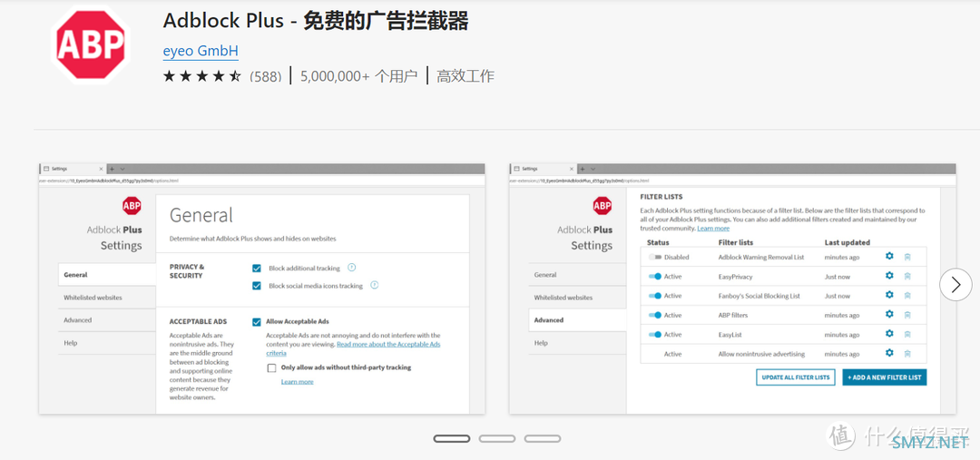Viewport: 980px width, 460px height.
Task: Expand tab list chevron in Filter Lists screenshot
Action: pos(593,169)
